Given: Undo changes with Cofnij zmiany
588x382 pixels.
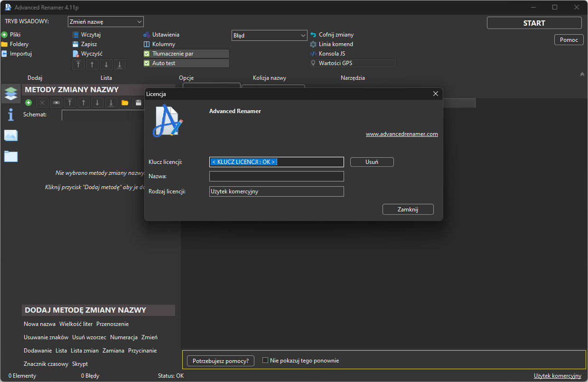Looking at the screenshot, I should click(332, 35).
